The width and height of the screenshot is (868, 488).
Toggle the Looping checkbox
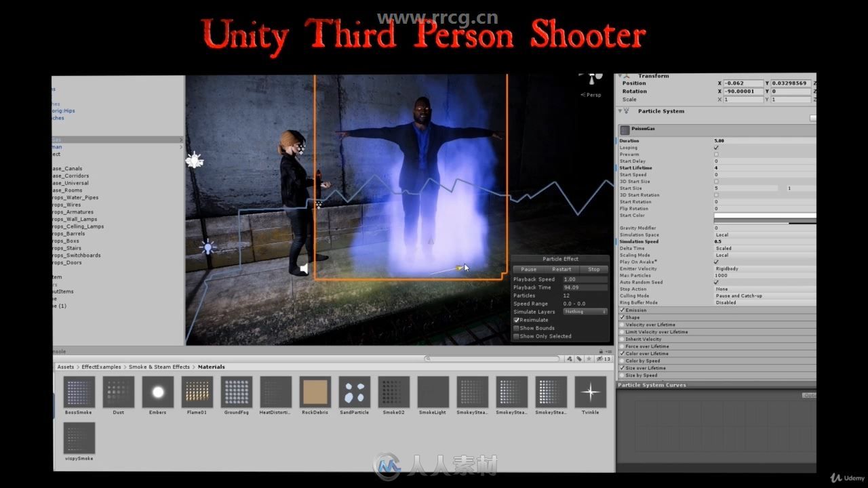point(716,148)
